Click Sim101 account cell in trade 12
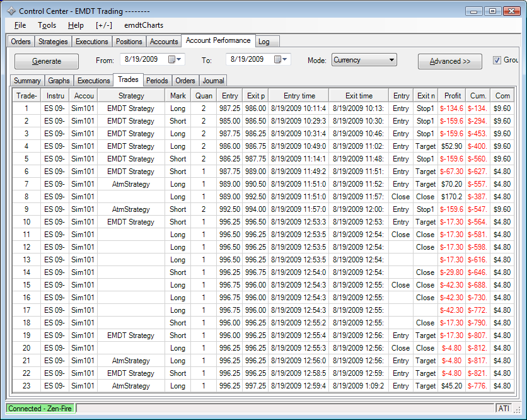The image size is (527, 420). point(83,247)
